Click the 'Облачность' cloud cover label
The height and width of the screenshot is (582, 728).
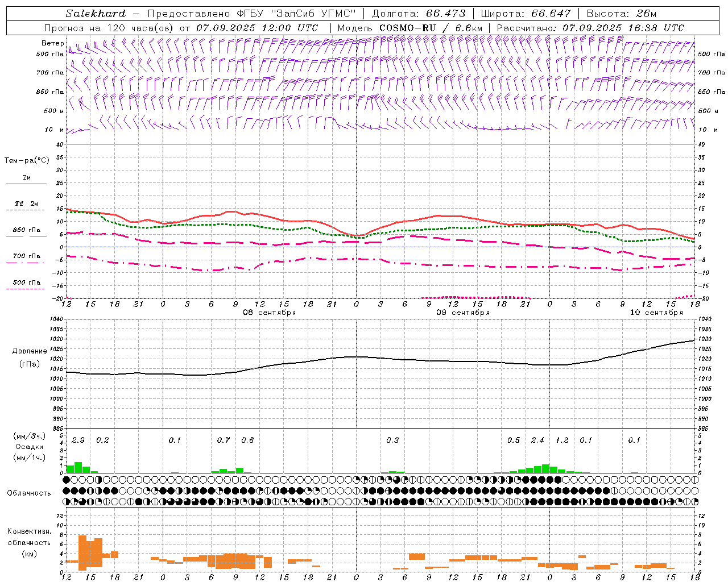[x=29, y=493]
